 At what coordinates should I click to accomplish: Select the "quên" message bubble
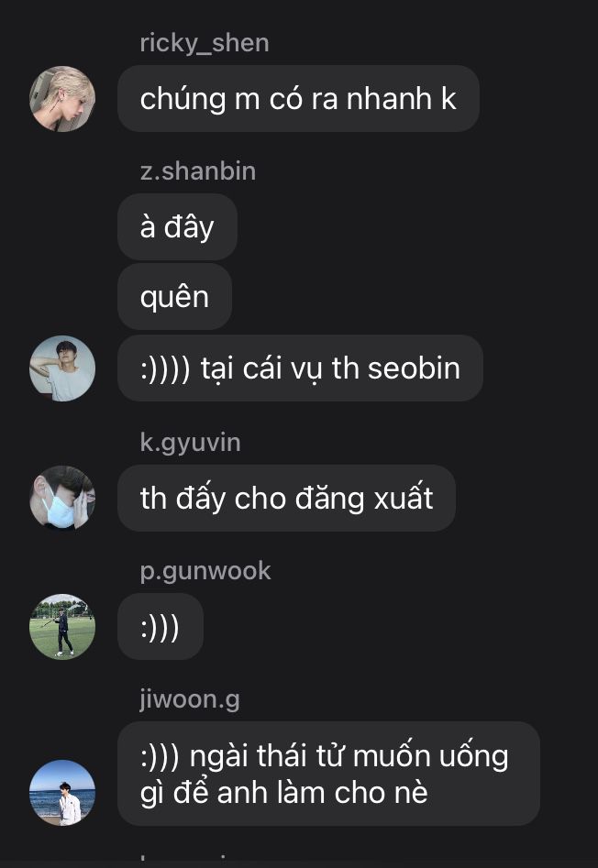pos(174,297)
